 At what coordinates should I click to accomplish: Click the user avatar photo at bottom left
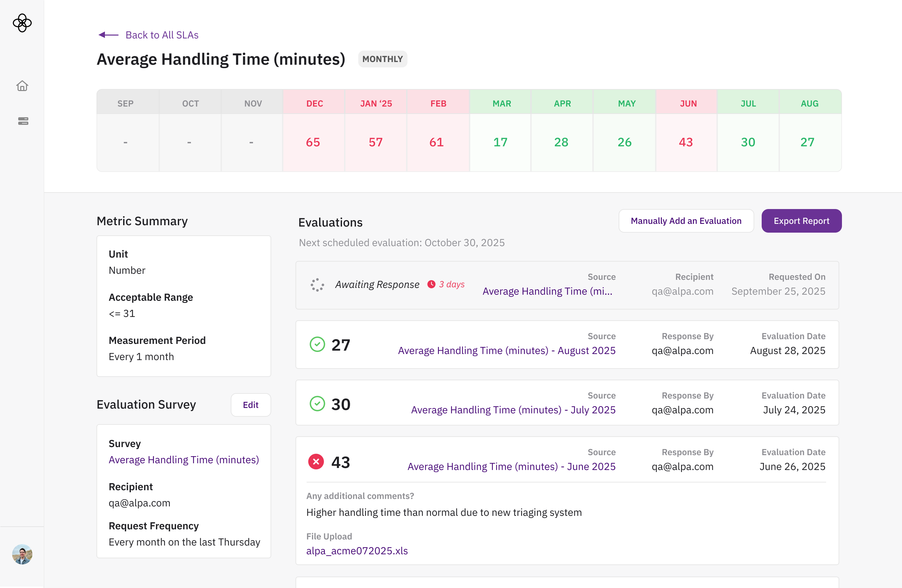(22, 554)
